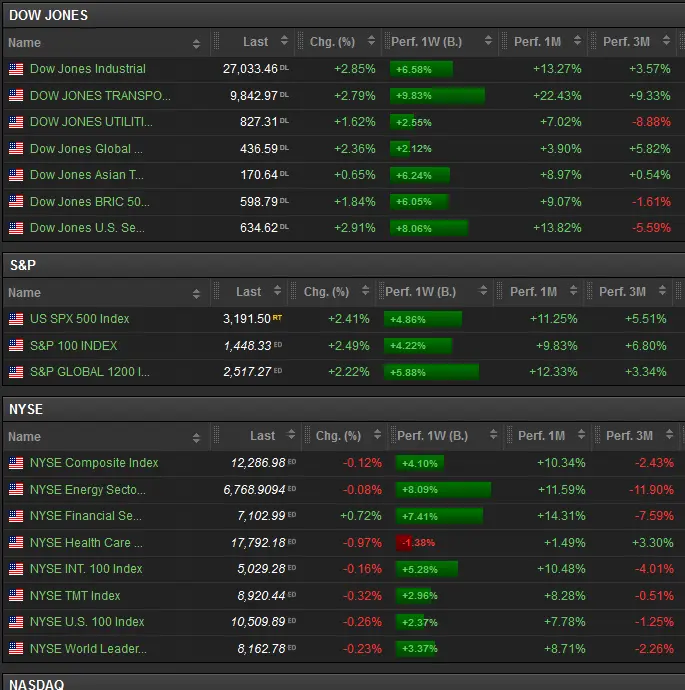685x690 pixels.
Task: Select the S&P section header
Action: coord(344,265)
